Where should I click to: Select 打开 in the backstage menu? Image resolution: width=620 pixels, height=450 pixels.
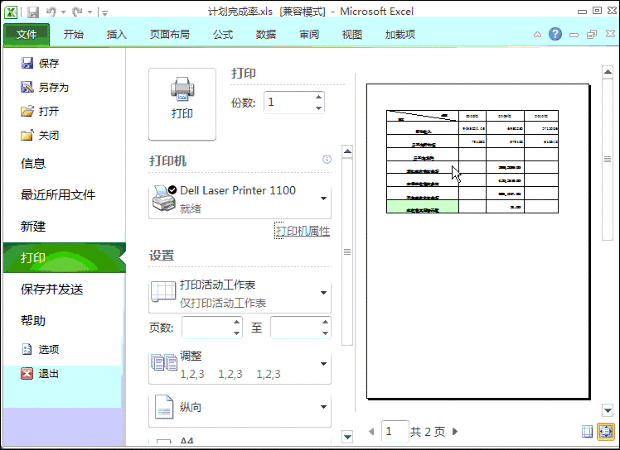40,112
